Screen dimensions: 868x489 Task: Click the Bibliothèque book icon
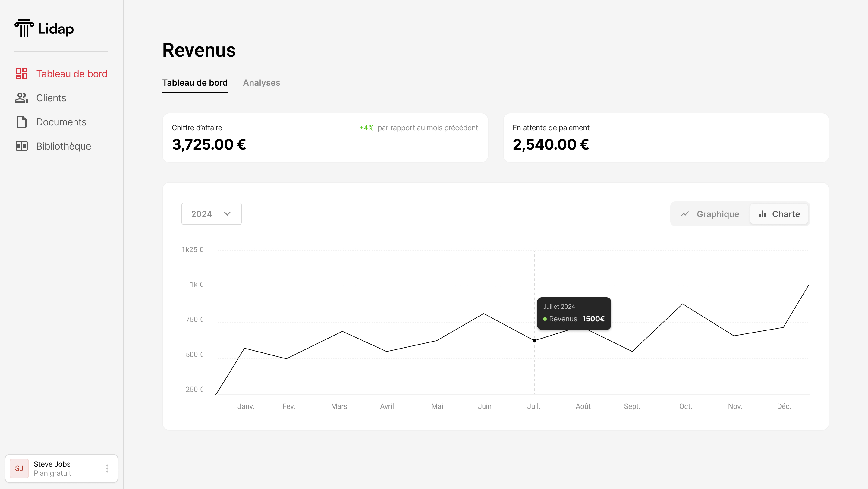22,146
